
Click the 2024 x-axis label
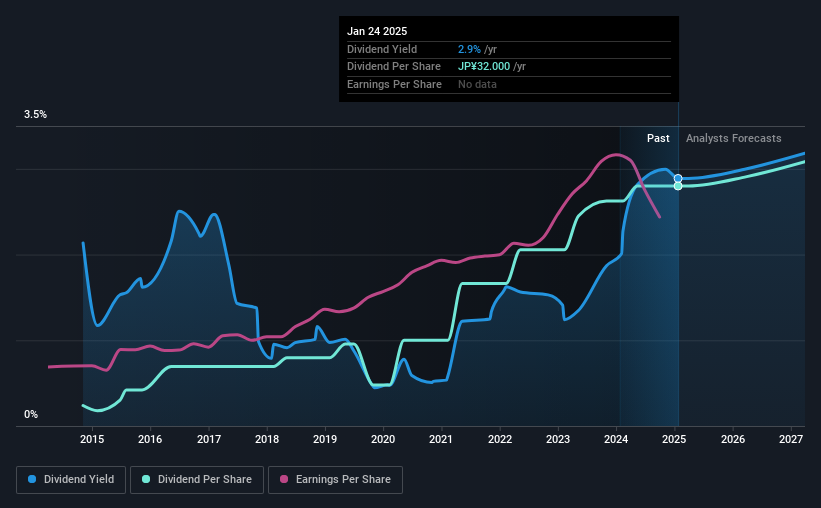(616, 439)
